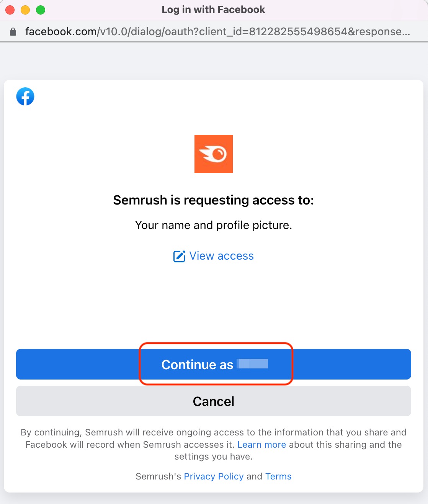
Task: Open Semrush's Privacy Policy
Action: click(x=214, y=476)
